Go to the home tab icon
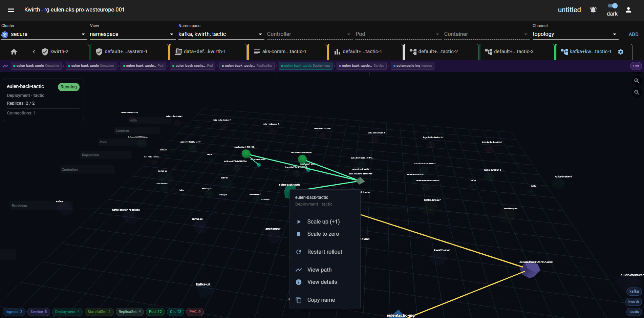The image size is (644, 318). coord(14,52)
